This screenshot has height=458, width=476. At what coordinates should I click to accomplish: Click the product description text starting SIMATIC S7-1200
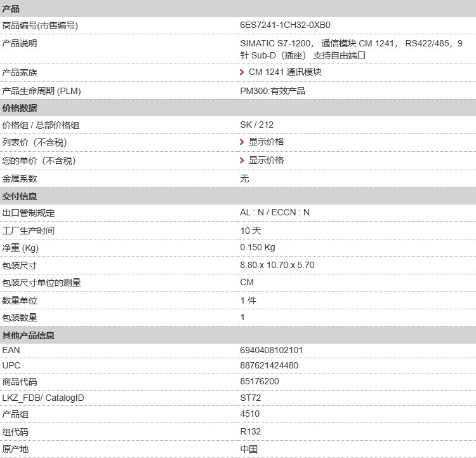[351, 50]
